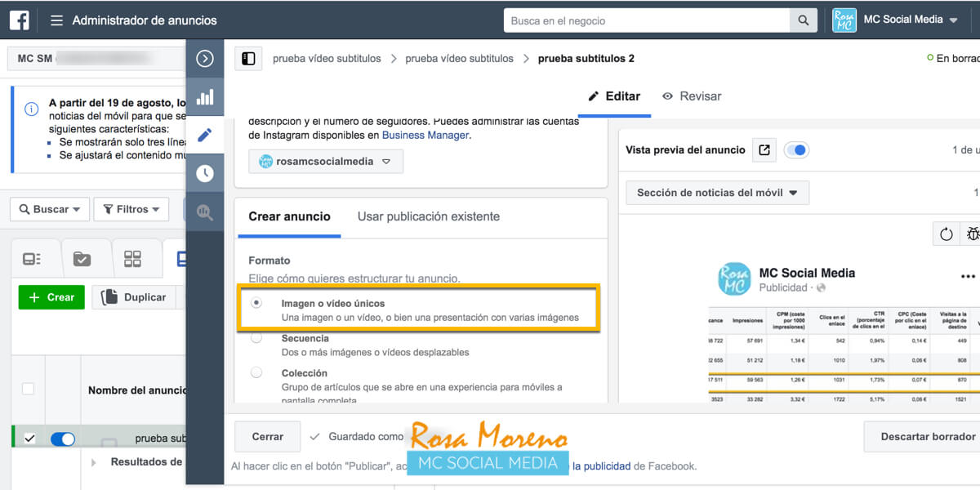
Task: Open 'Sección de noticias del móvil' placement dropdown
Action: [x=718, y=194]
